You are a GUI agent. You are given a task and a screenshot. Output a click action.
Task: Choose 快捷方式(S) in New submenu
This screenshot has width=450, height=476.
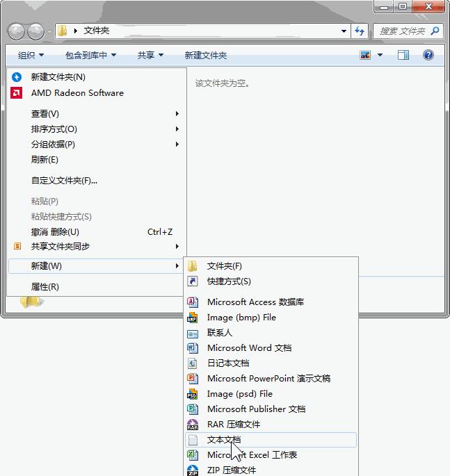click(x=271, y=281)
